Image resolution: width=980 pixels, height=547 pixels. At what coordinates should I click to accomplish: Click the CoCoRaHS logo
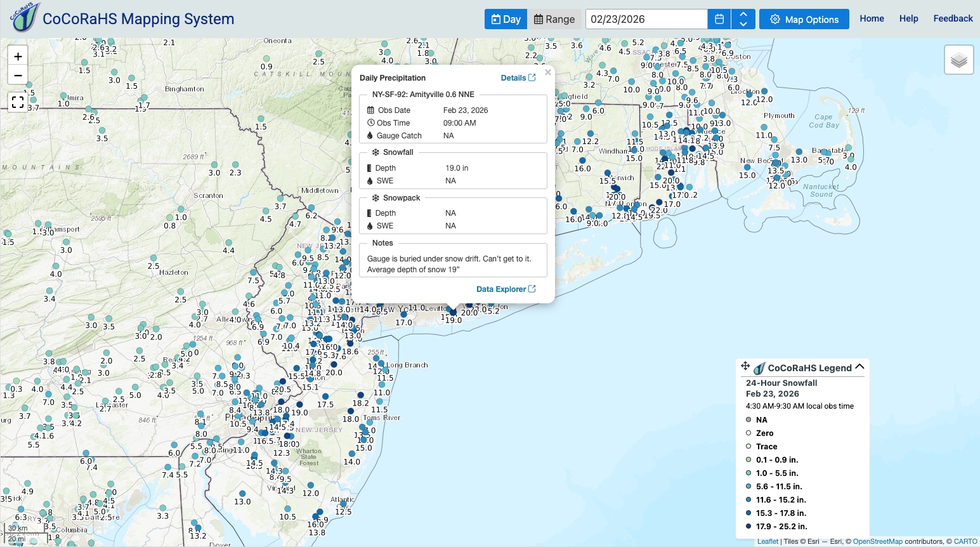(x=25, y=18)
